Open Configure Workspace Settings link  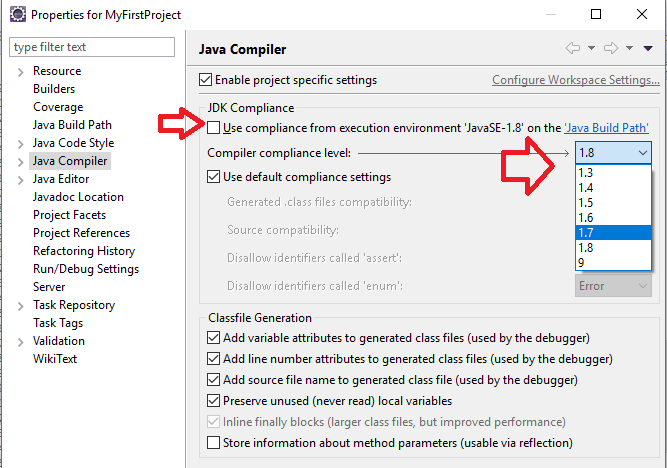(576, 80)
